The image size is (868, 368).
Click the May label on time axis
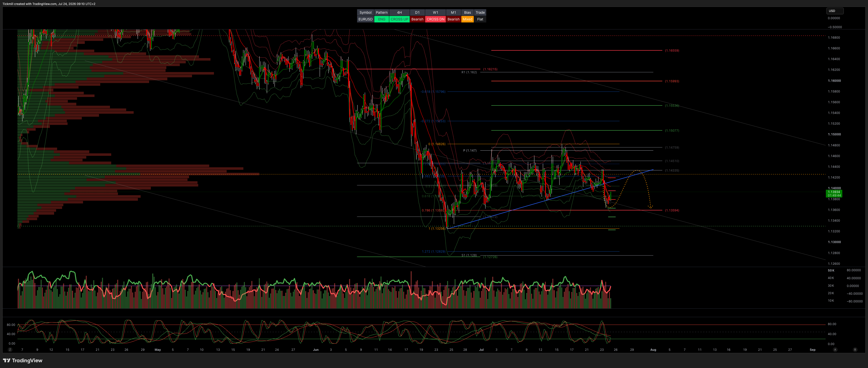(x=158, y=350)
